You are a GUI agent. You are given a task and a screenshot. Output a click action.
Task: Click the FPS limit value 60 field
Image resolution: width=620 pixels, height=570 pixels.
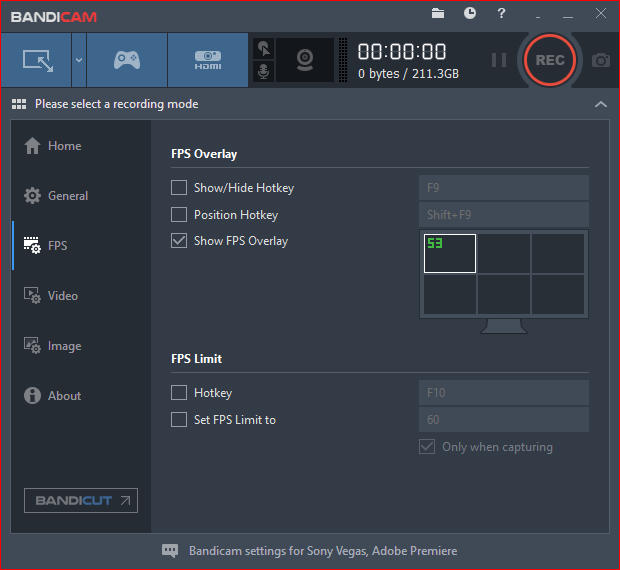[x=504, y=420]
